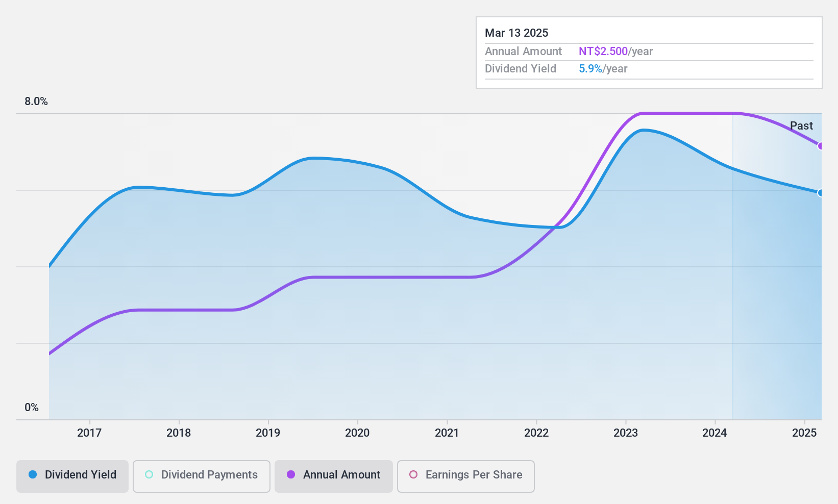
Task: Toggle the Dividend Payments series
Action: pos(202,476)
